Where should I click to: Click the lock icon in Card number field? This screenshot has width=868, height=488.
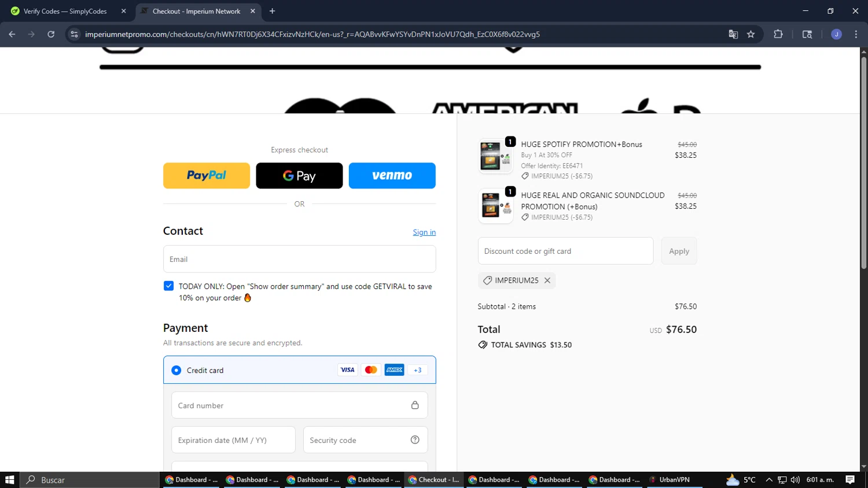(x=415, y=405)
